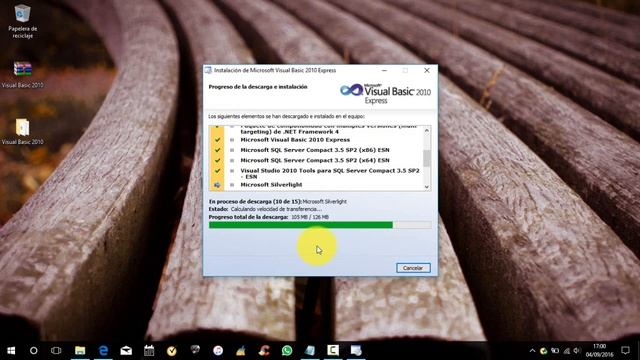
Task: Click the 'En proceso de descarga (10 de 15)' label
Action: [255, 202]
